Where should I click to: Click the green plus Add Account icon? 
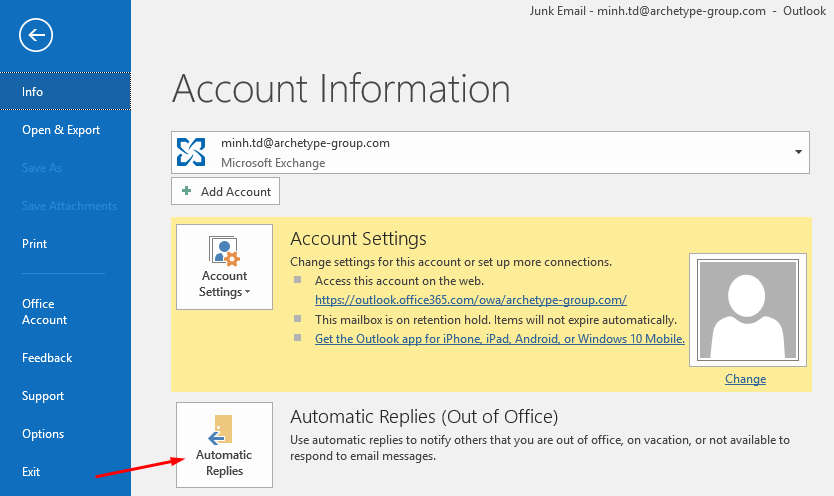pyautogui.click(x=187, y=191)
